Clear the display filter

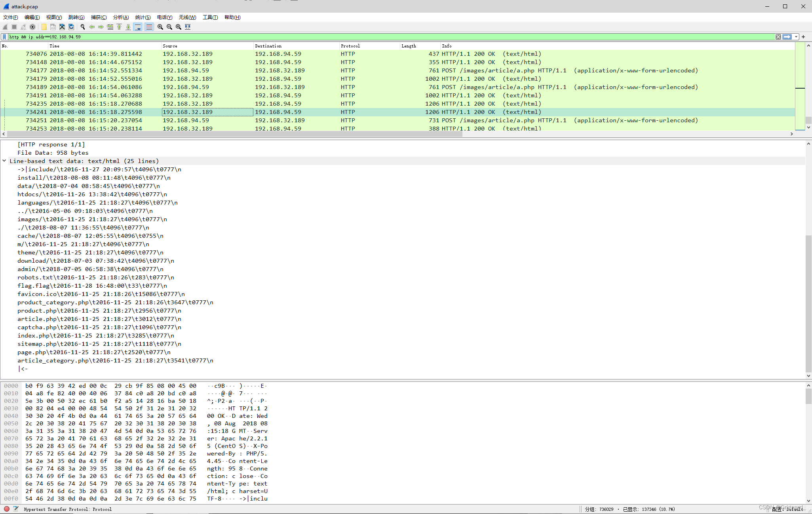pos(778,37)
